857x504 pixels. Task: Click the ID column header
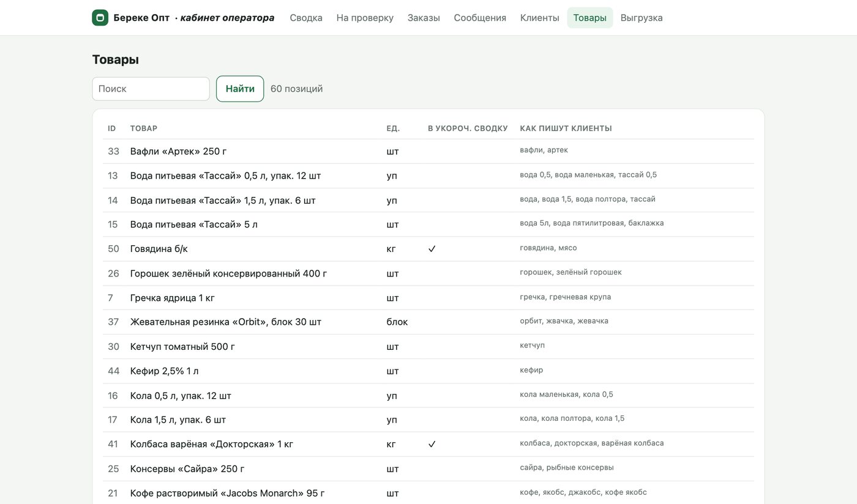(x=112, y=128)
